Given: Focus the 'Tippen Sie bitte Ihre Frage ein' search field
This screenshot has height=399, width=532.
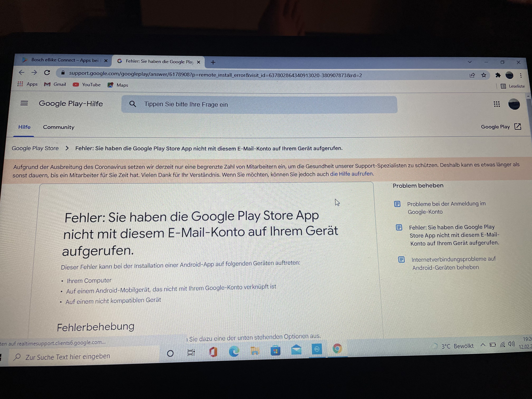Looking at the screenshot, I should click(259, 104).
